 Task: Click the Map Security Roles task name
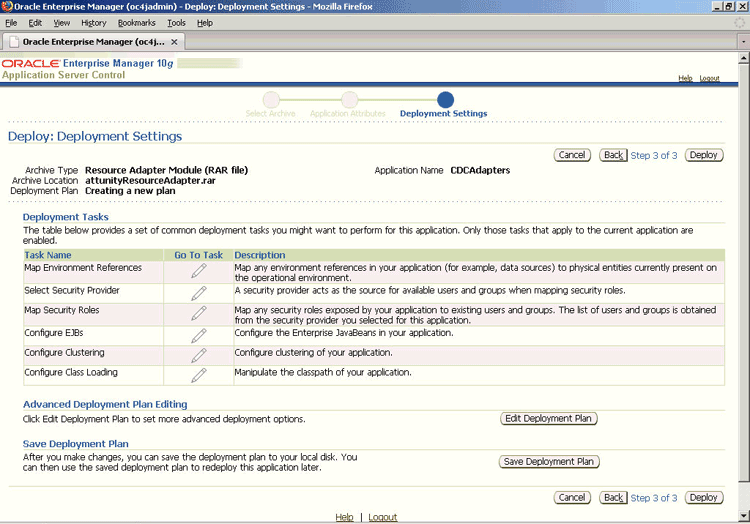pyautogui.click(x=62, y=310)
